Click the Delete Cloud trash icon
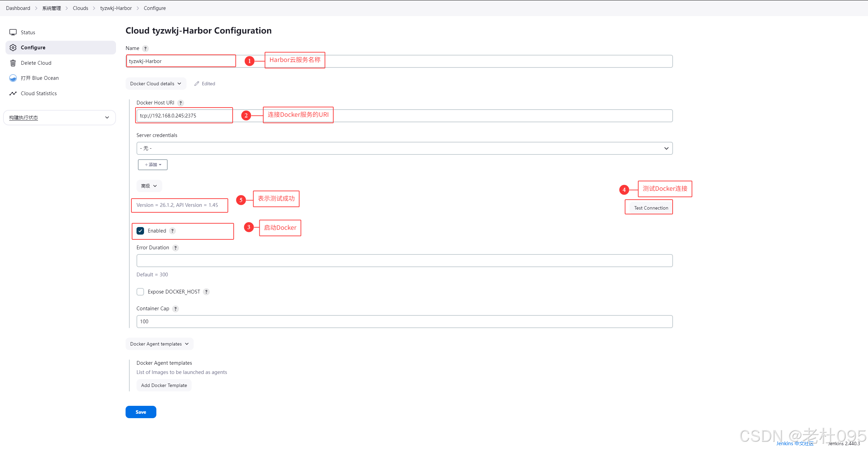The image size is (868, 450). point(13,63)
